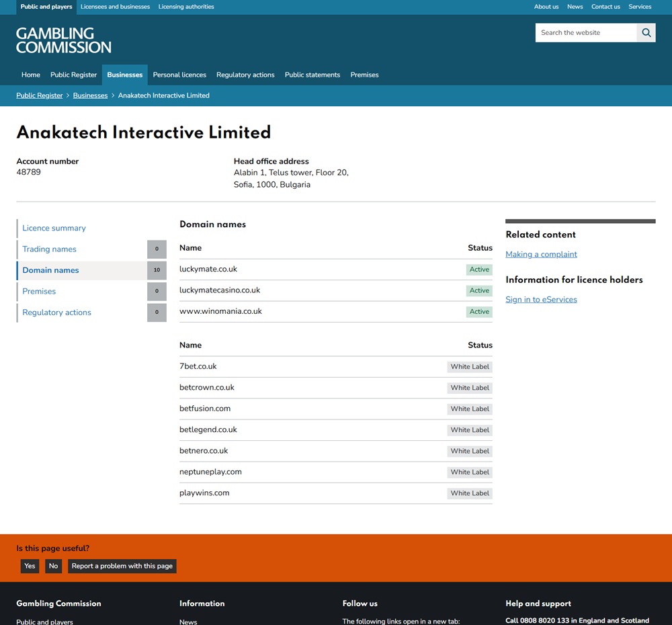
Task: Click 7bet.co.uk domain text
Action: point(198,366)
